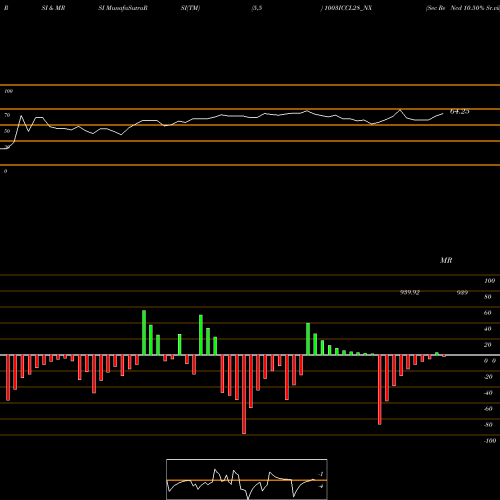The width and height of the screenshot is (500, 500).
Task: Click MR axis label -20 on right
Action: coord(488,377)
